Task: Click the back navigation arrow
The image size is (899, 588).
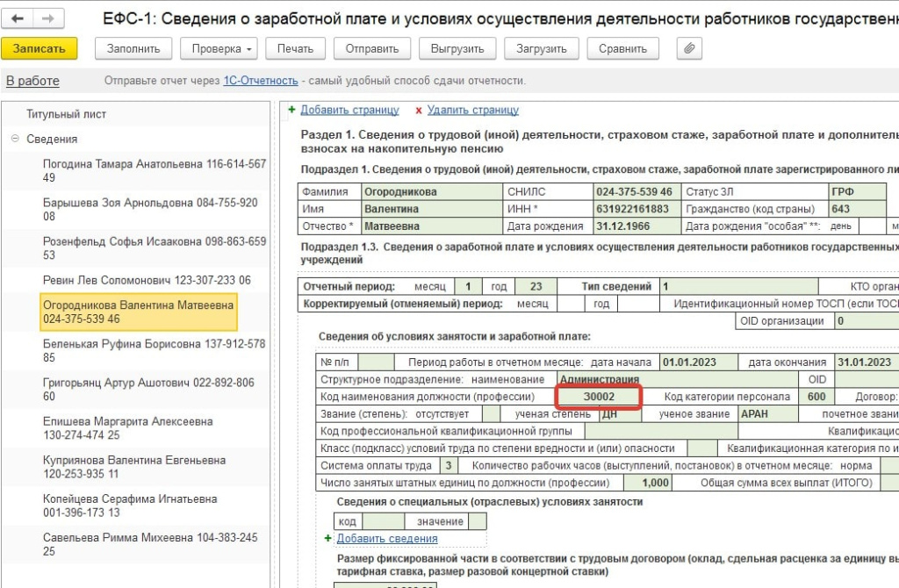Action: pyautogui.click(x=18, y=18)
